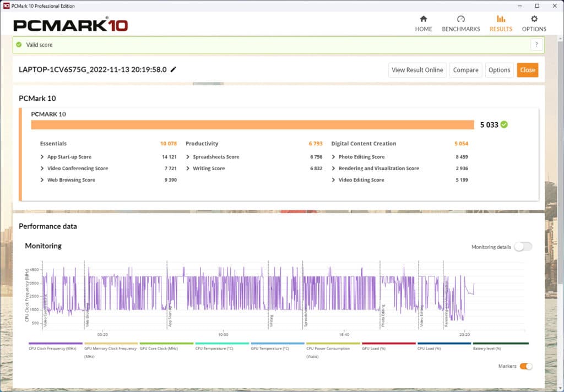Select GPU Memory Clock Frequency legend swatch

coord(111,344)
